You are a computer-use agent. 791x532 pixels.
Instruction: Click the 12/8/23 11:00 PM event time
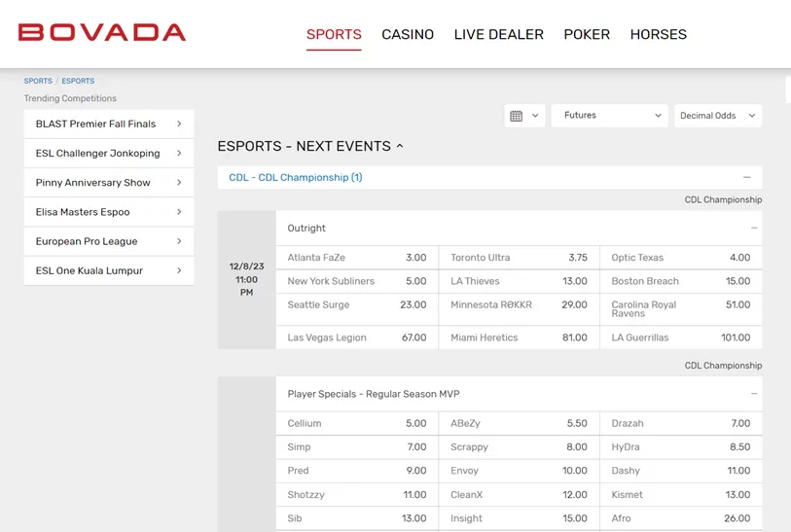[247, 279]
